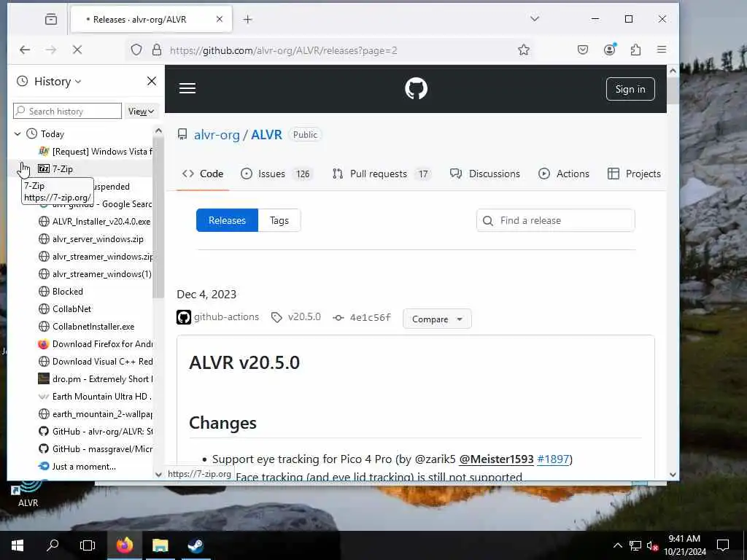Open tracking protection shield icon

(136, 50)
